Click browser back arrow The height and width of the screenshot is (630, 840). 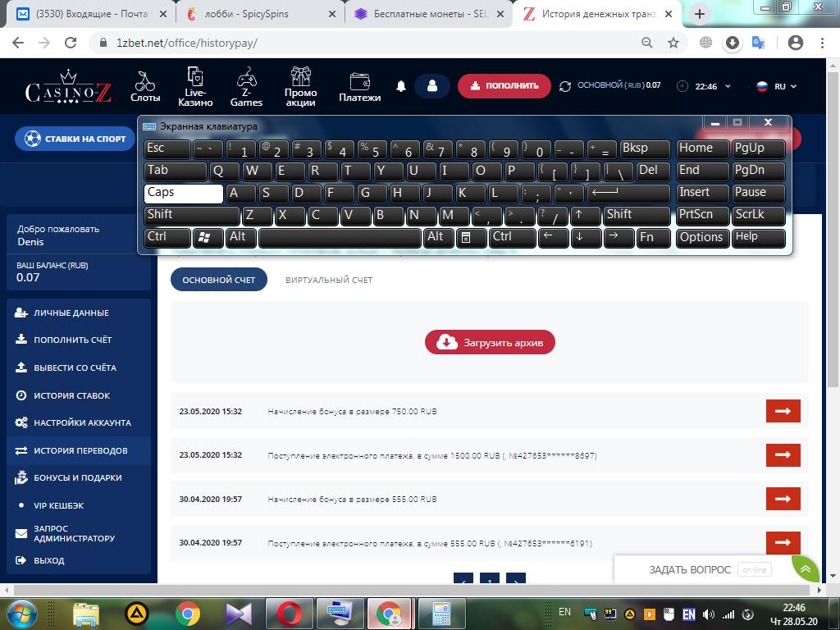point(18,43)
